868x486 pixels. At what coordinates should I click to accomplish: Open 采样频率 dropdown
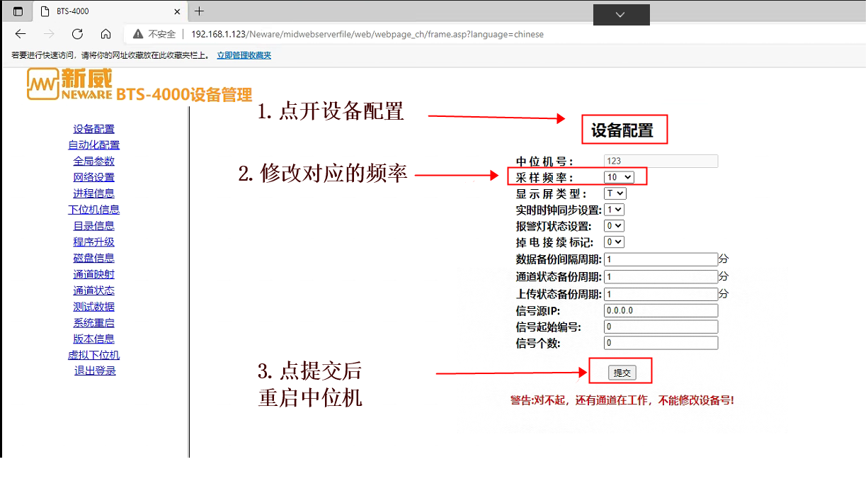[619, 177]
